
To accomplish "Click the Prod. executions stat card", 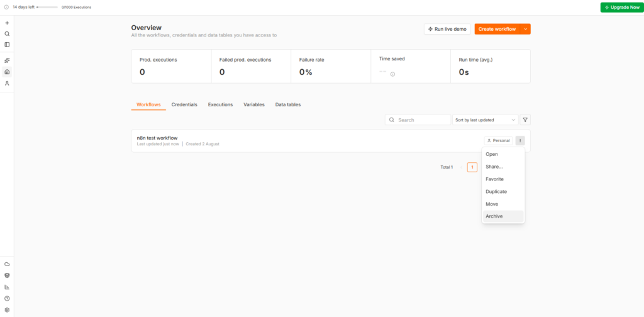I will coord(171,67).
